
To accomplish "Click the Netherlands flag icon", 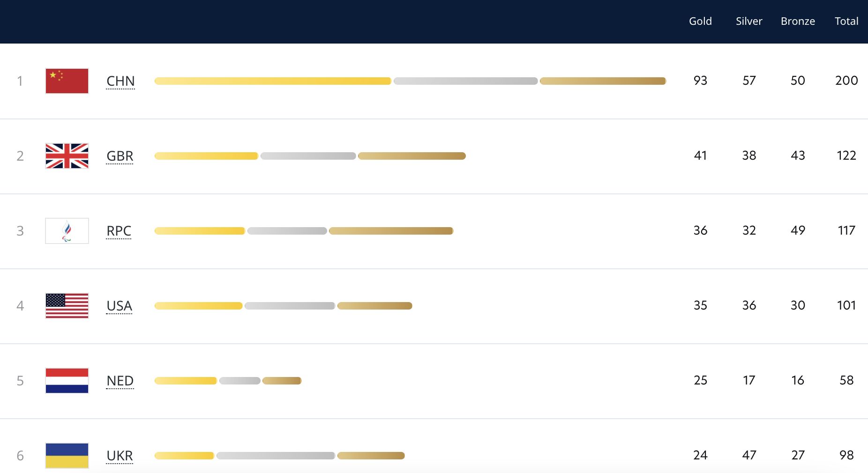I will click(x=67, y=381).
